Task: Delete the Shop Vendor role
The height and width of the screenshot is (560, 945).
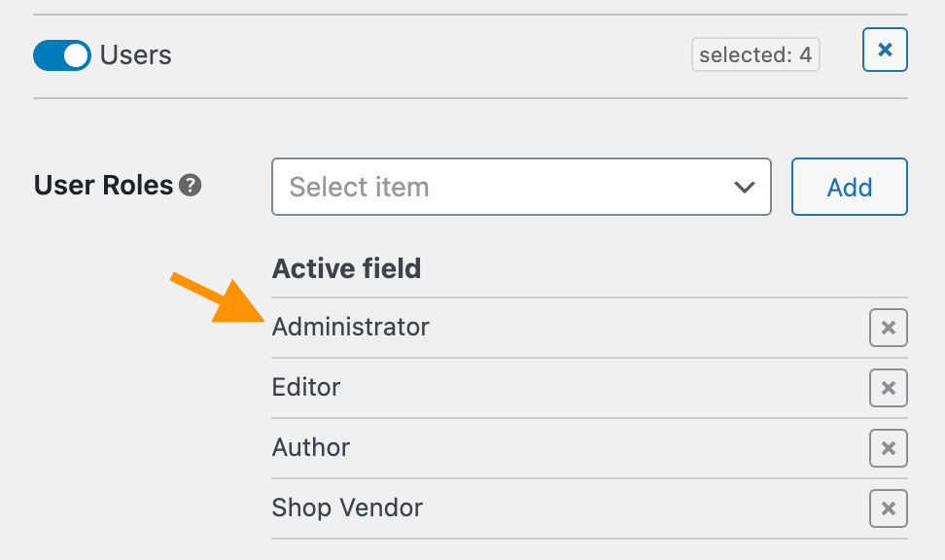Action: coord(888,508)
